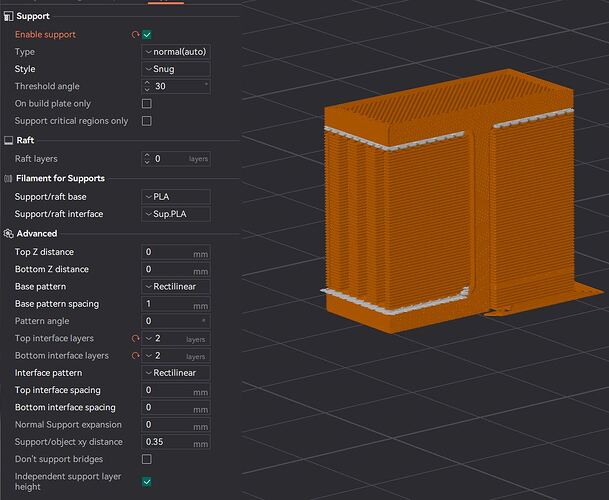Edit the Bottom interface spacing field
The height and width of the screenshot is (500, 609).
tap(176, 408)
